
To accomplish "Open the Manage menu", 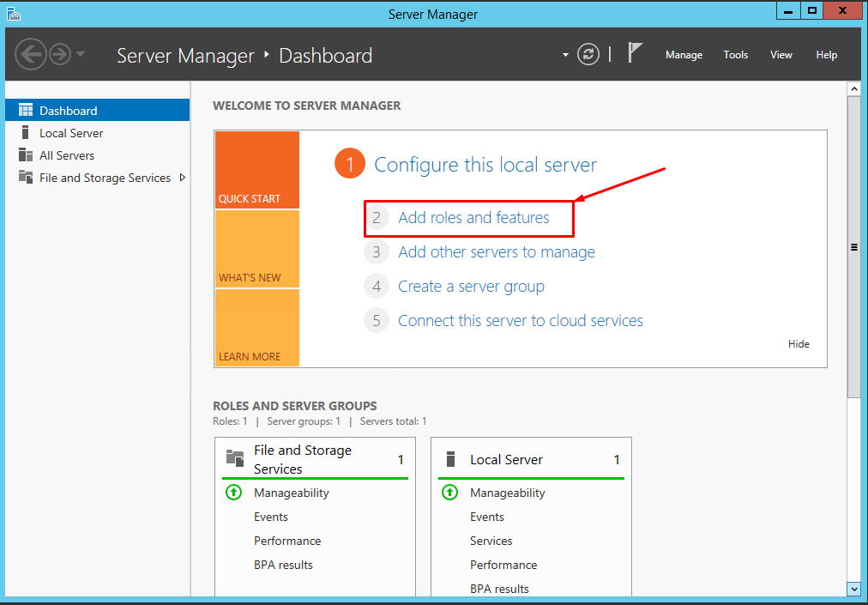I will pyautogui.click(x=684, y=55).
